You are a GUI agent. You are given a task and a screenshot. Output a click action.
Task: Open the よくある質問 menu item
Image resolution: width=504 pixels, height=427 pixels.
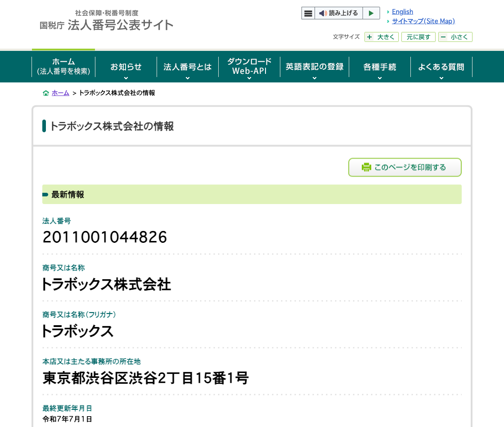pyautogui.click(x=441, y=67)
